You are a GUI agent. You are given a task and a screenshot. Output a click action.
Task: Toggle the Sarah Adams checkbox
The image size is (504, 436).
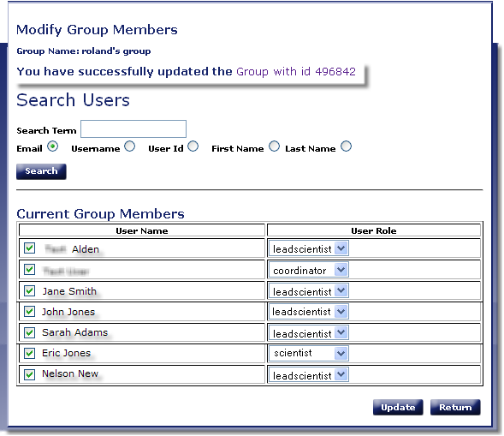pos(30,332)
